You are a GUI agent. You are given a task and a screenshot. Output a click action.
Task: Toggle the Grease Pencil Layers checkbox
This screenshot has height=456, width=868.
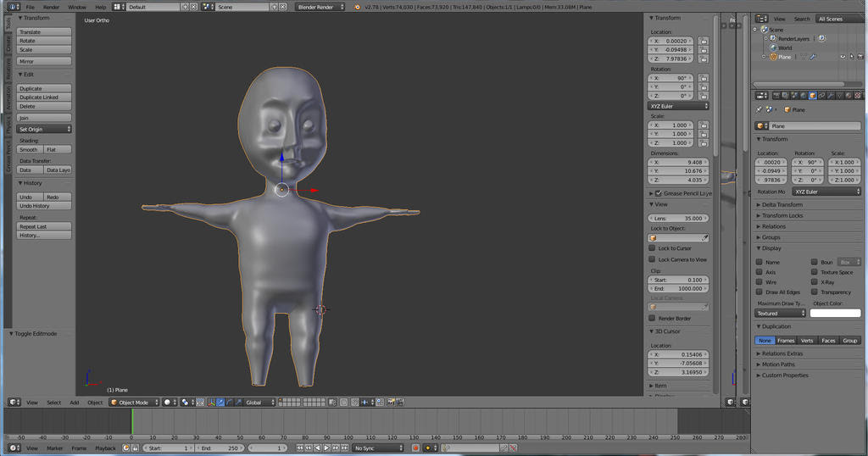(658, 193)
